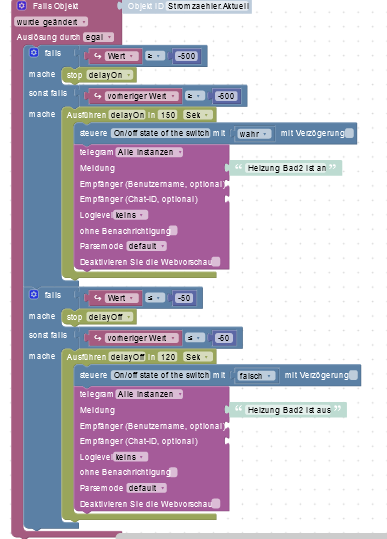Screen dimensions: 387x539
Task: Open 'falsch' boolean dropdown
Action: coord(256,376)
